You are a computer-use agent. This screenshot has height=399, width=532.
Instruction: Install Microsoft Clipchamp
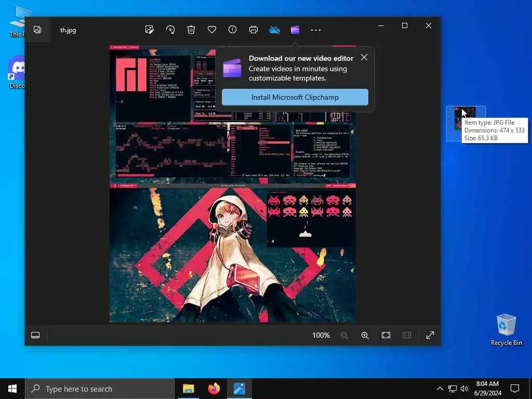click(x=295, y=97)
